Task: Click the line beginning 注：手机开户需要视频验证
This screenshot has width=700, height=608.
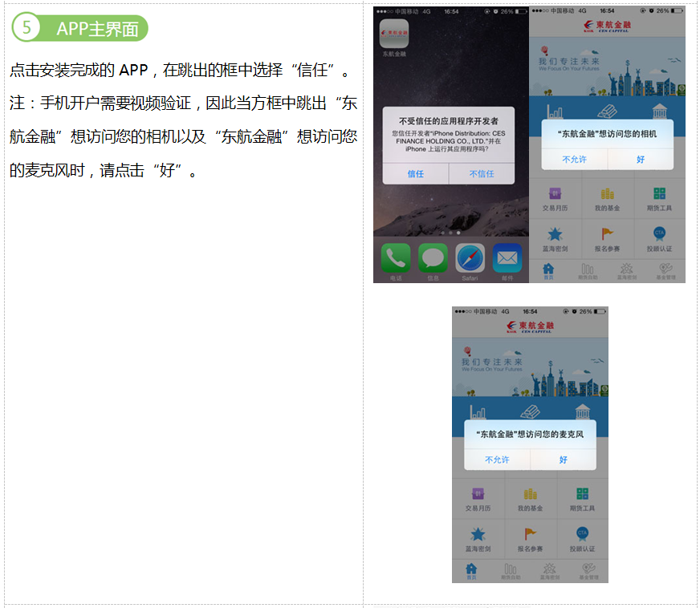Action: pyautogui.click(x=183, y=103)
